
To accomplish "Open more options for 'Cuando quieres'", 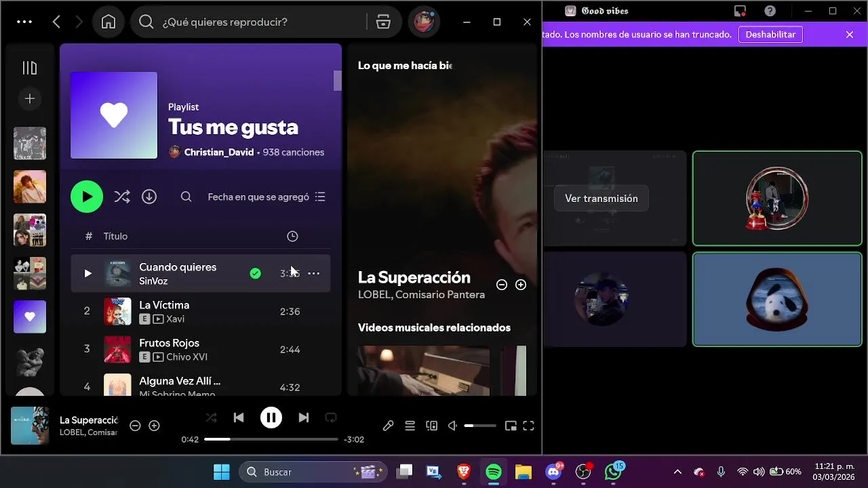I will (x=314, y=273).
